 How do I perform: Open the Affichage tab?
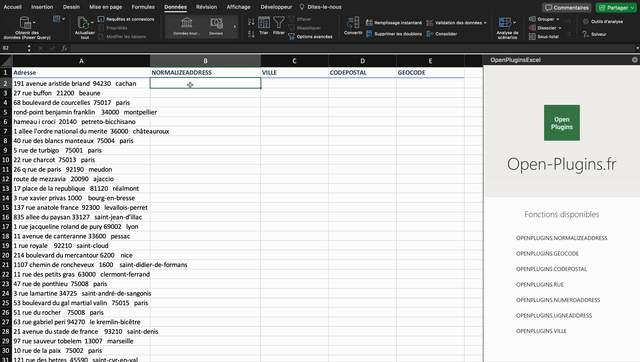(238, 7)
